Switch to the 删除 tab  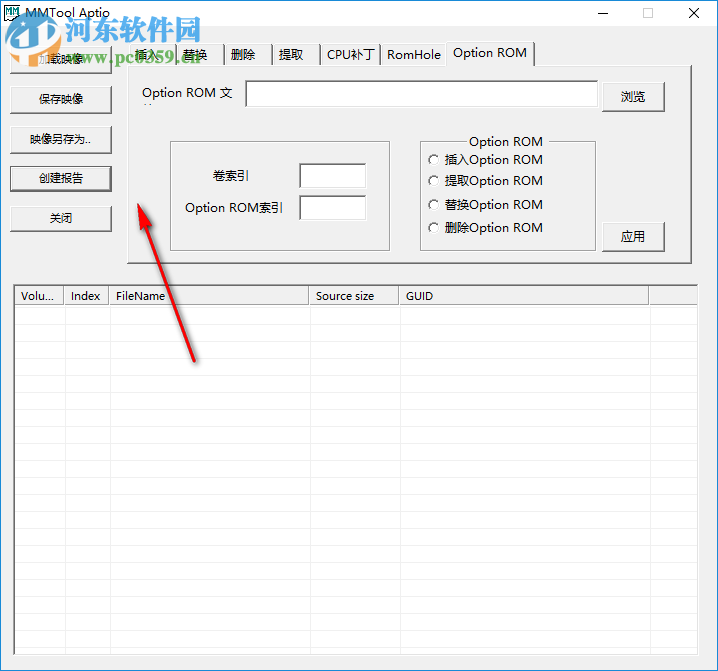pos(248,55)
